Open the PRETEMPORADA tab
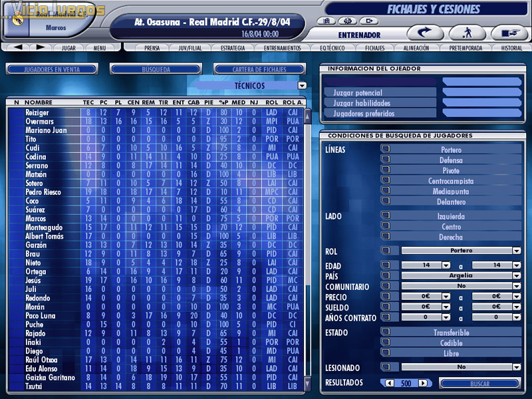 (x=465, y=48)
